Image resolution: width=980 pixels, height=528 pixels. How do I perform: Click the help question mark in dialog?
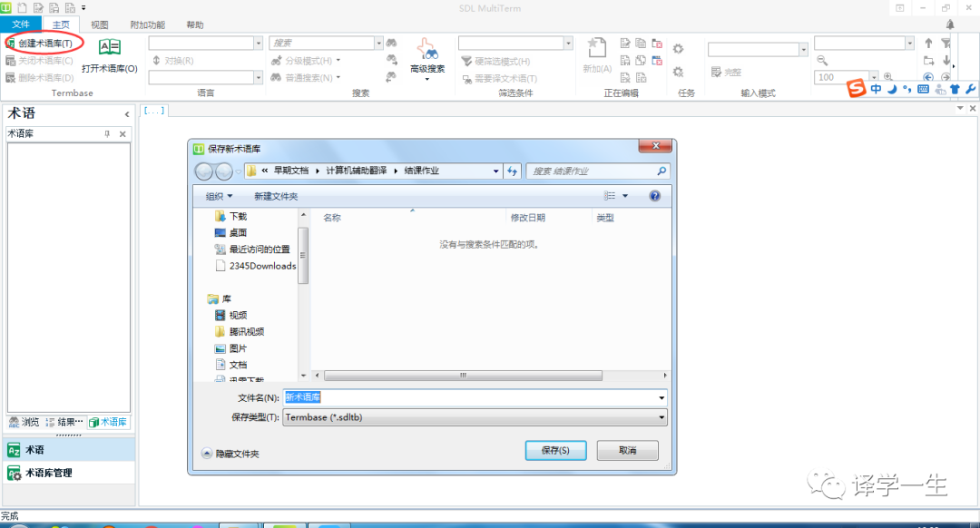coord(654,196)
